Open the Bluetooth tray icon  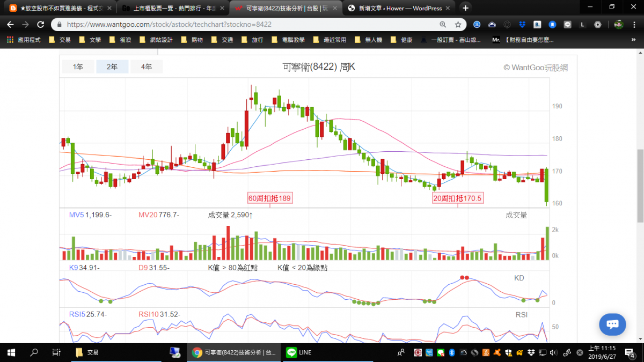(x=452, y=352)
